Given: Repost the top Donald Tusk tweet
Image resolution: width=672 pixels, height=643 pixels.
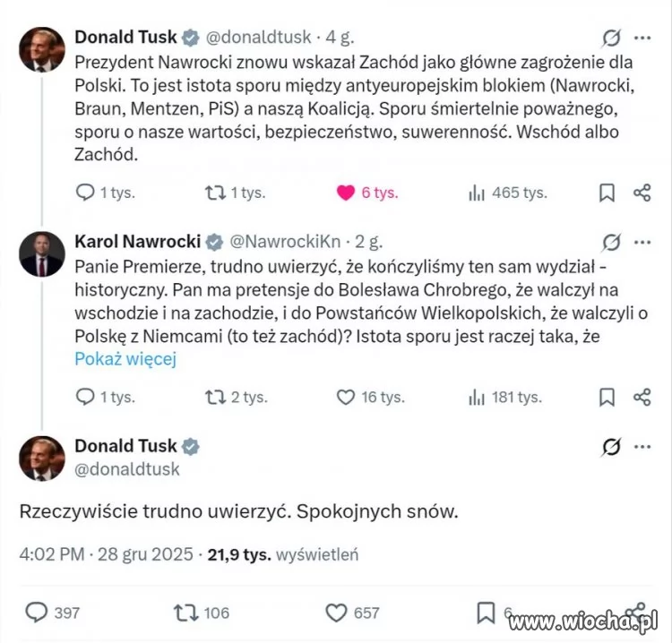Looking at the screenshot, I should [x=216, y=193].
